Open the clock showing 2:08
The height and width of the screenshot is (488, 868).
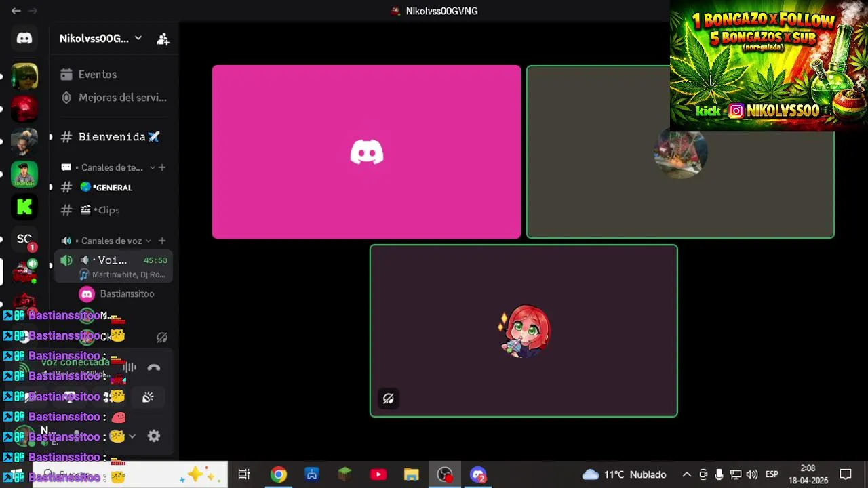(x=808, y=474)
